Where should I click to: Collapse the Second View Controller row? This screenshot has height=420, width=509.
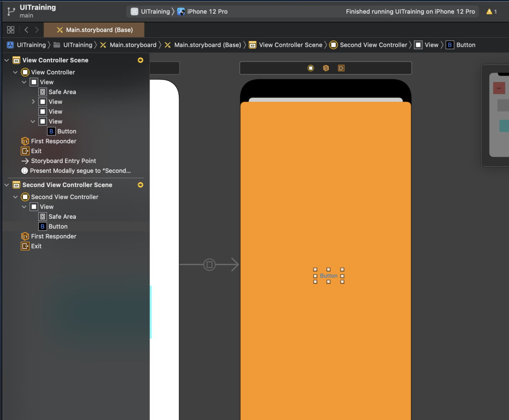point(15,197)
